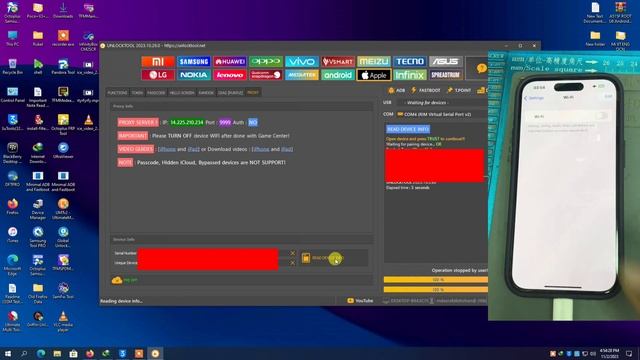Click the Auth NO badge
Screen dimensions: 640x360
click(253, 122)
